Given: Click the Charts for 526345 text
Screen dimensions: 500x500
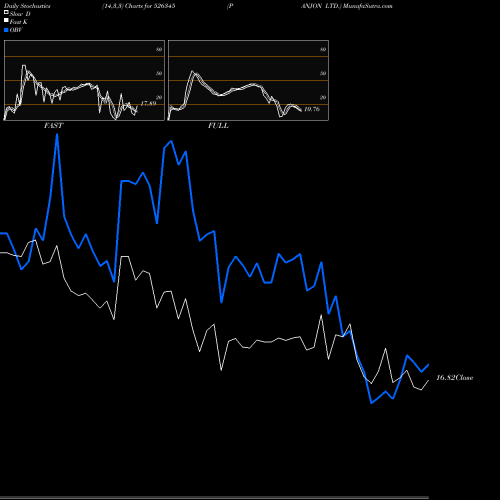Looking at the screenshot, I should click(150, 6).
